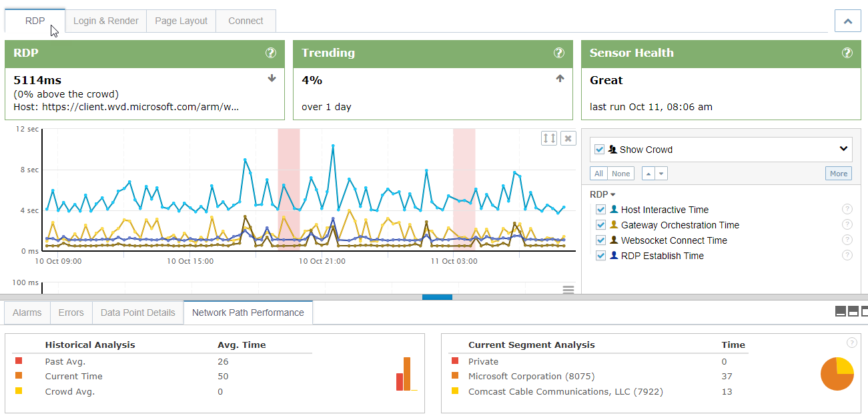868x414 pixels.
Task: Uncheck Gateway Orchestration Time metric
Action: point(600,224)
